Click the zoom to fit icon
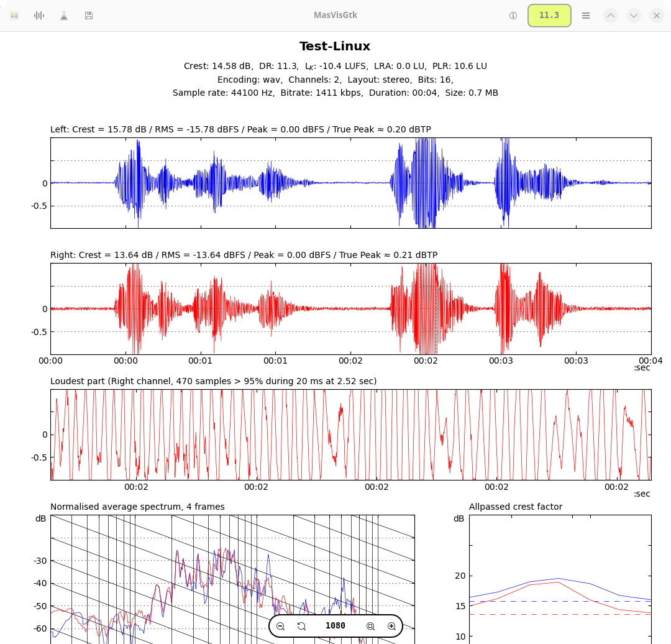671x644 pixels. pyautogui.click(x=370, y=626)
